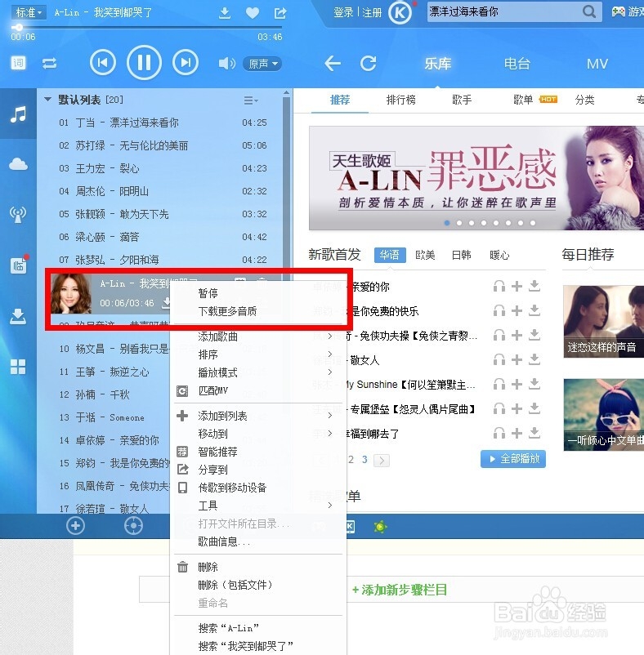
Task: Open the playlist menu dropdown icon
Action: [251, 100]
